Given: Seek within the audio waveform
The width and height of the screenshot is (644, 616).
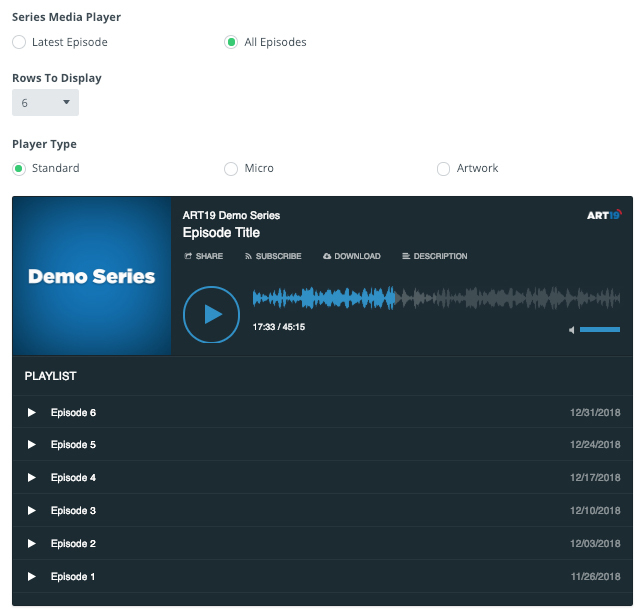Looking at the screenshot, I should coord(436,298).
